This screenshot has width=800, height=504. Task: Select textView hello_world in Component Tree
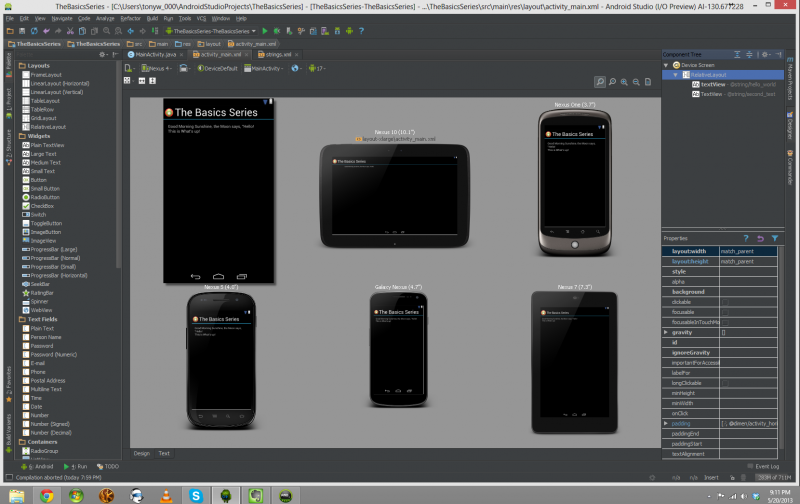pos(734,85)
